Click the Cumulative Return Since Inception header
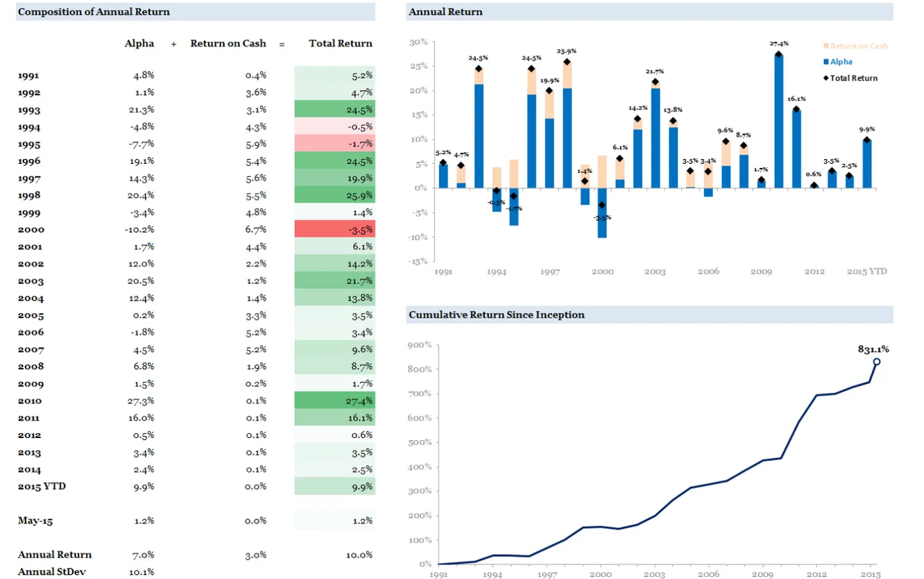Viewport: 924px width, 579px height. [x=496, y=314]
